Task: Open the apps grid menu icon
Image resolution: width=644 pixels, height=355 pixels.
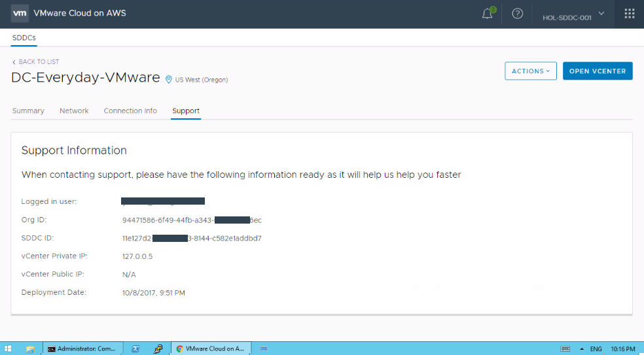Action: pos(629,14)
